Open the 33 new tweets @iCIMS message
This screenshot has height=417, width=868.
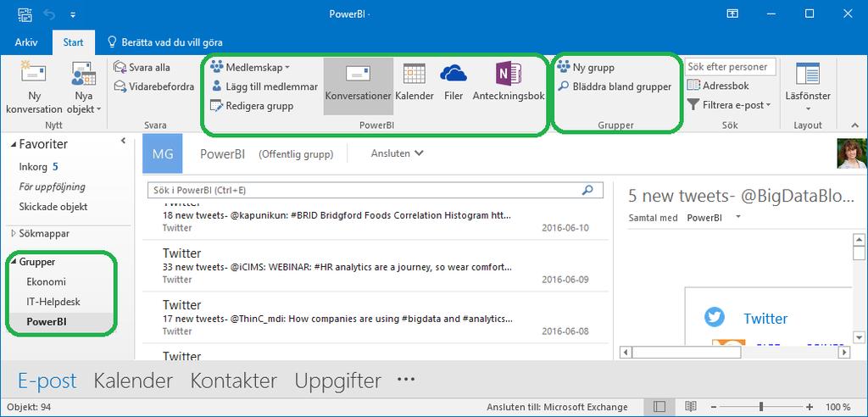376,266
